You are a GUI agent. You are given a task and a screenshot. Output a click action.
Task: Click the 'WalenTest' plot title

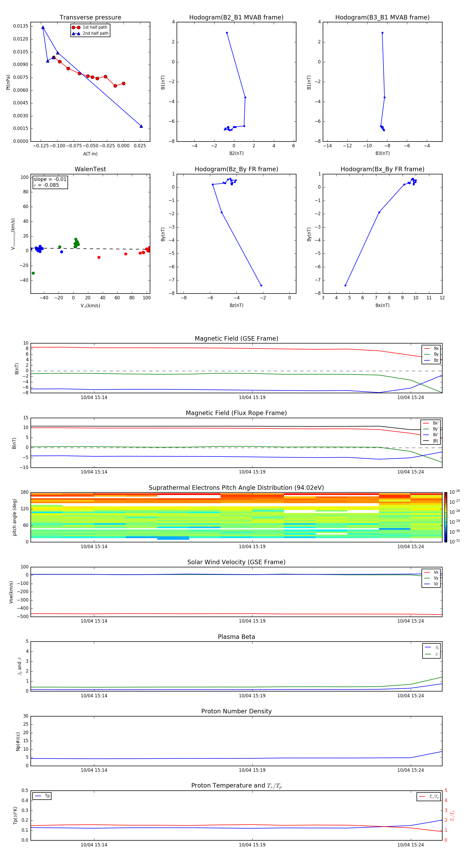[x=90, y=169]
